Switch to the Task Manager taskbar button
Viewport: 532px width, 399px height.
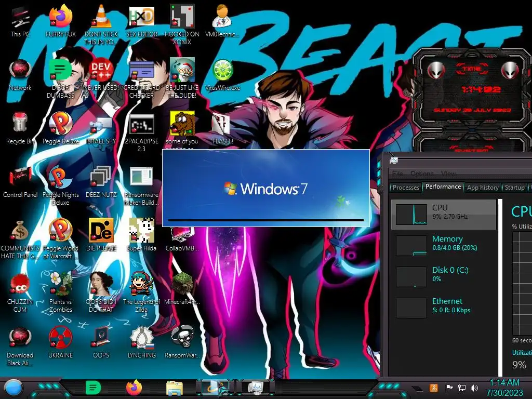click(x=256, y=388)
